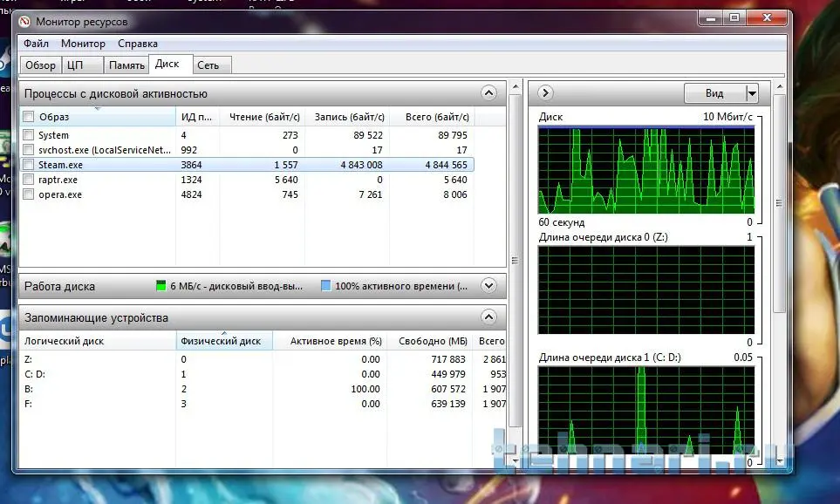Sort by Активное время (%) column

click(330, 341)
